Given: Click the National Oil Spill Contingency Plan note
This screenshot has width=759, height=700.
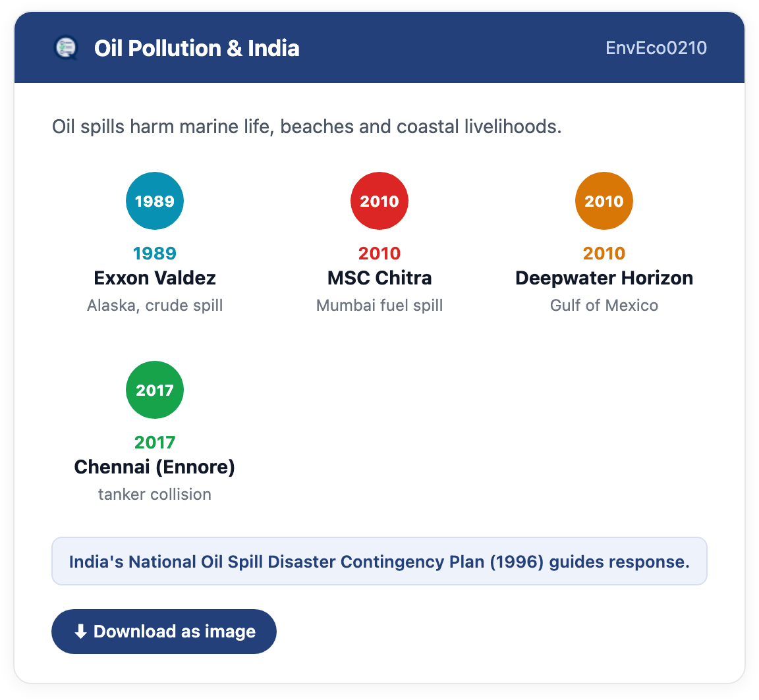Looking at the screenshot, I should [x=379, y=561].
